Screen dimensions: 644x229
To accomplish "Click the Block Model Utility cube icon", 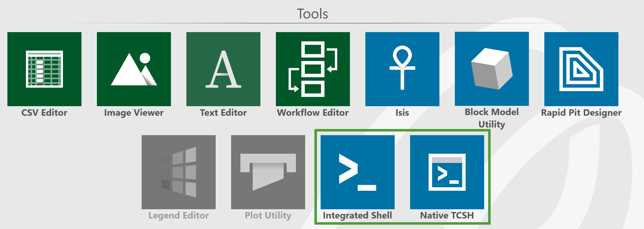I will 492,69.
